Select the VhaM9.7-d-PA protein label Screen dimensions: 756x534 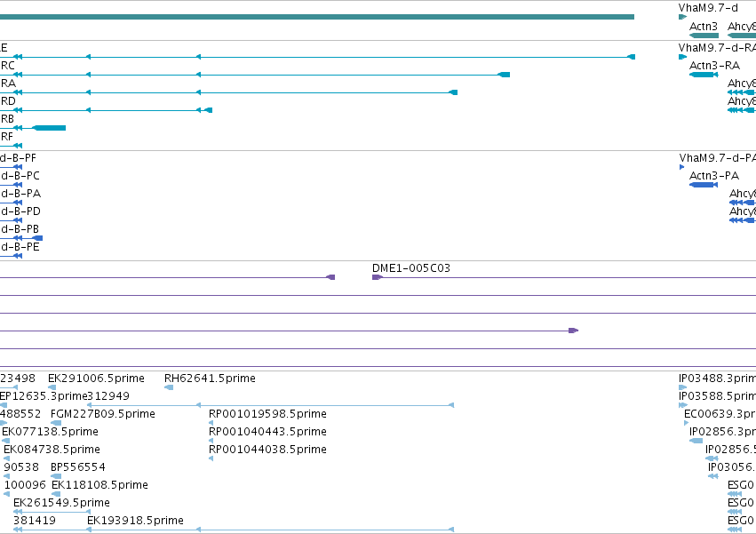coord(718,158)
